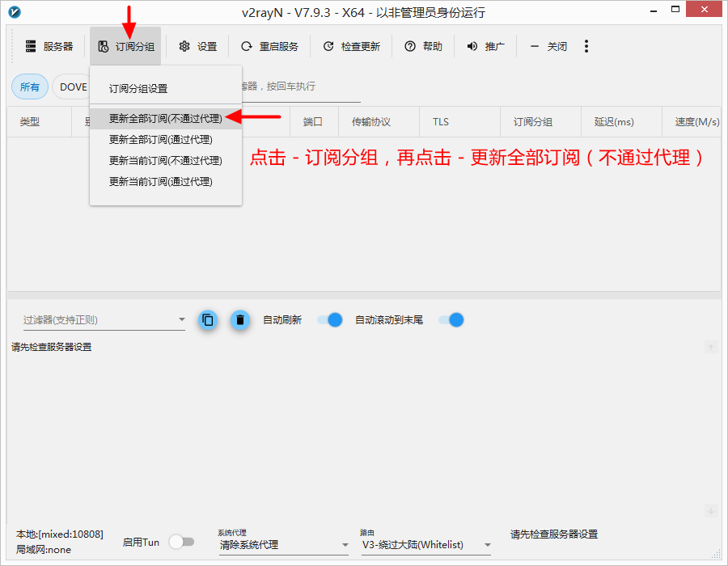Open the 服务器 servers menu
Image resolution: width=728 pixels, height=566 pixels.
tap(49, 46)
